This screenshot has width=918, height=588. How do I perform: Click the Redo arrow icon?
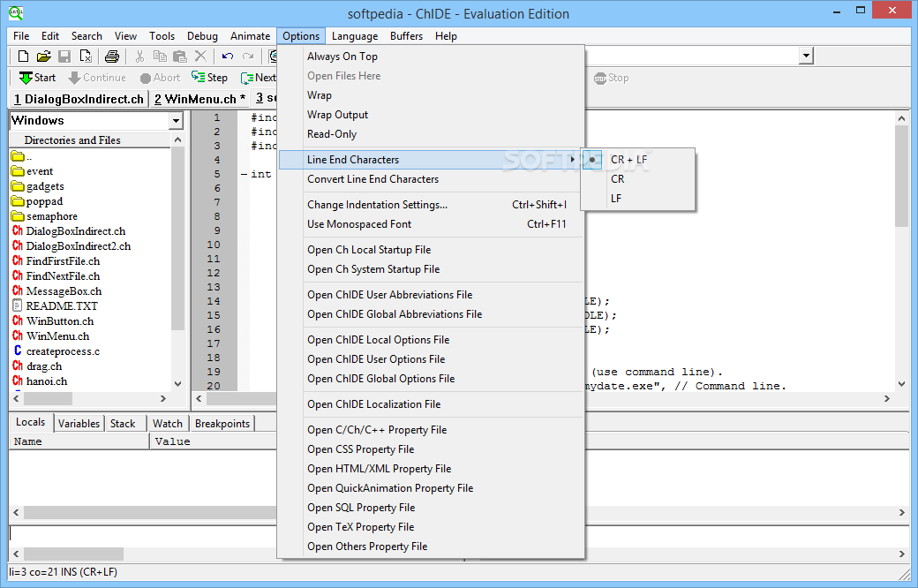point(248,57)
